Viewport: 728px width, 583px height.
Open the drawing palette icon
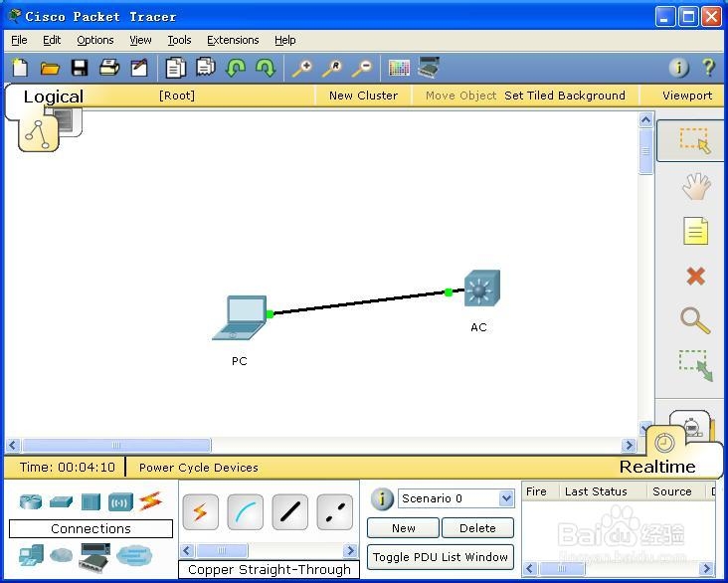pos(399,69)
